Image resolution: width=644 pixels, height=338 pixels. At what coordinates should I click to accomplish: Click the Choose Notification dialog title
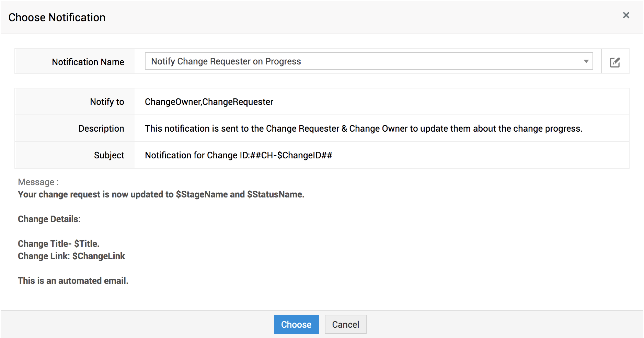pyautogui.click(x=57, y=17)
